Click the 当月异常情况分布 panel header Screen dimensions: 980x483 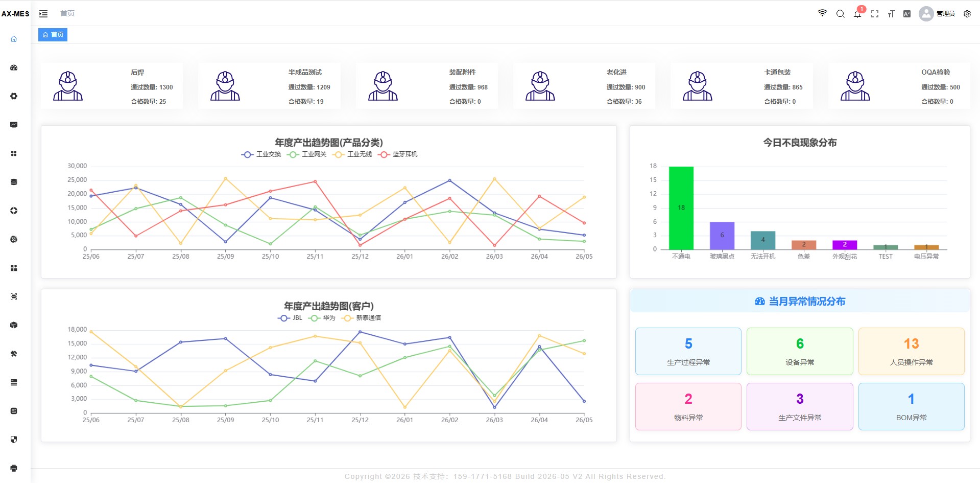800,301
